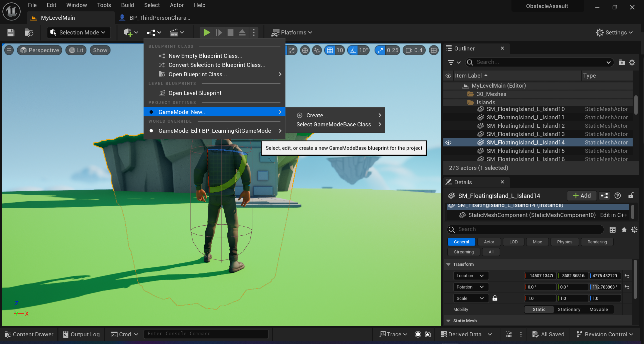Viewport: 644px width, 344px height.
Task: Click Add component button in Details
Action: pyautogui.click(x=582, y=196)
